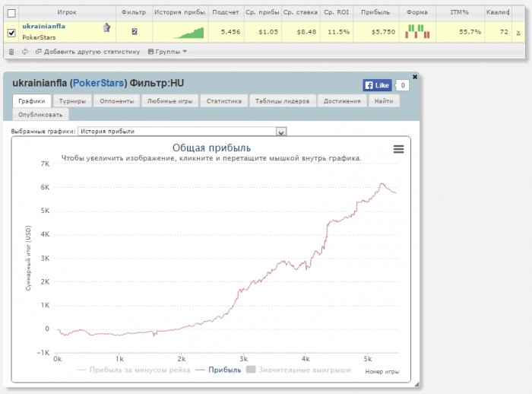Click the 11.5% ROI value
This screenshot has height=394, width=532.
click(339, 32)
